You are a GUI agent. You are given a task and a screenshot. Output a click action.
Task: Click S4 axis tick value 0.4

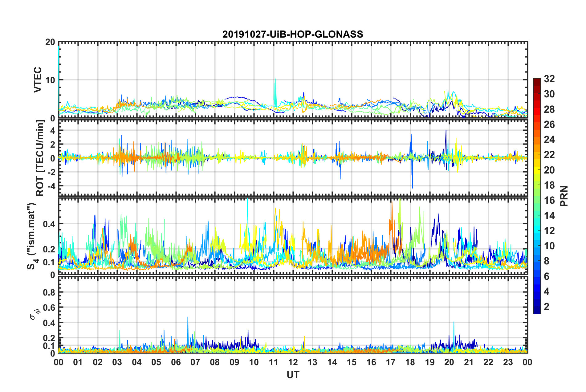click(x=49, y=224)
